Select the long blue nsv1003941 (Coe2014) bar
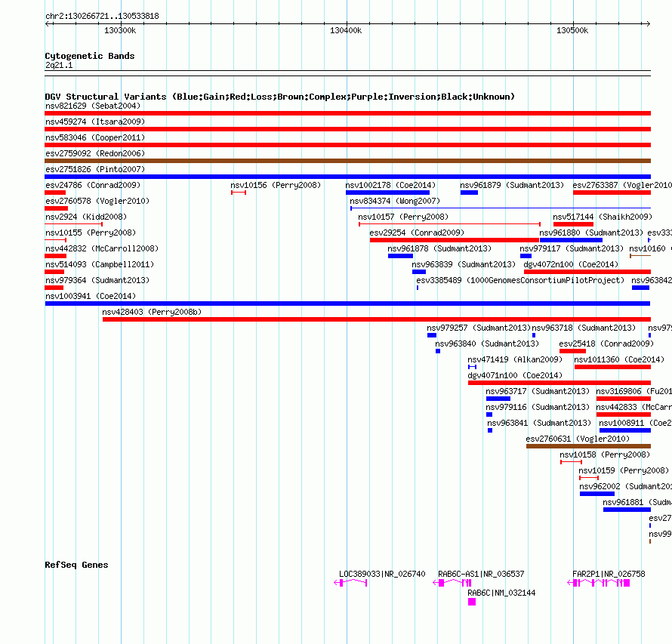Screen dimensions: 672x644 [x=347, y=304]
